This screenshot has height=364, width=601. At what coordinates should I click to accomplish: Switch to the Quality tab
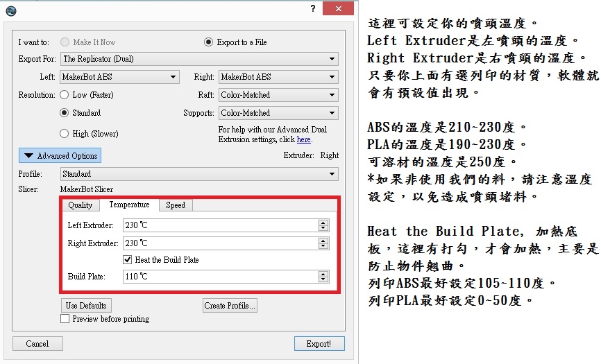point(80,205)
